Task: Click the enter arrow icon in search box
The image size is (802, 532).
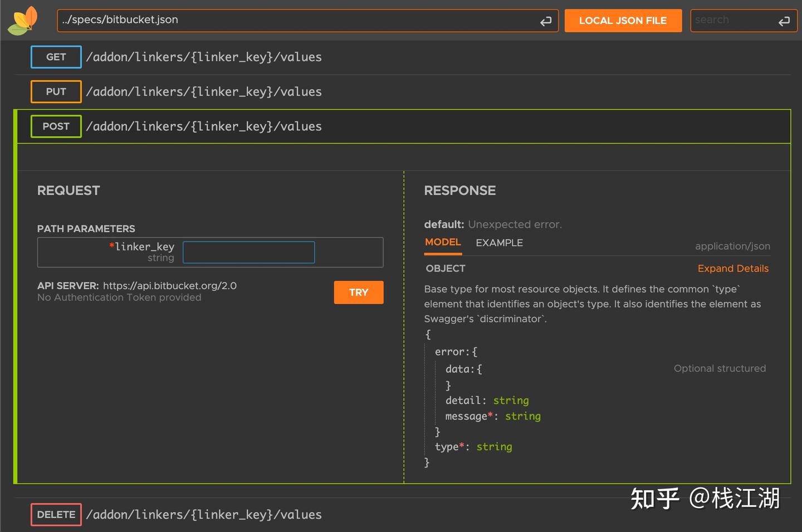Action: 784,21
